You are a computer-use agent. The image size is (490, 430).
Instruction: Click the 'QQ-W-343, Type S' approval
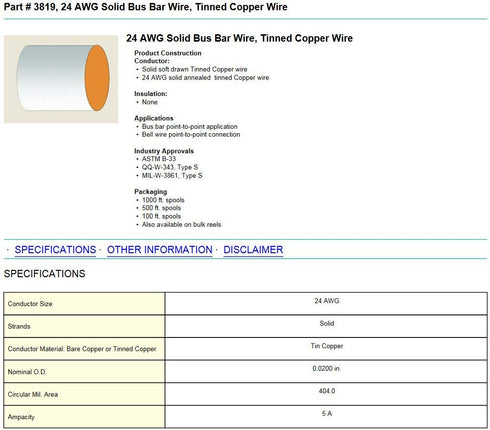coord(170,167)
